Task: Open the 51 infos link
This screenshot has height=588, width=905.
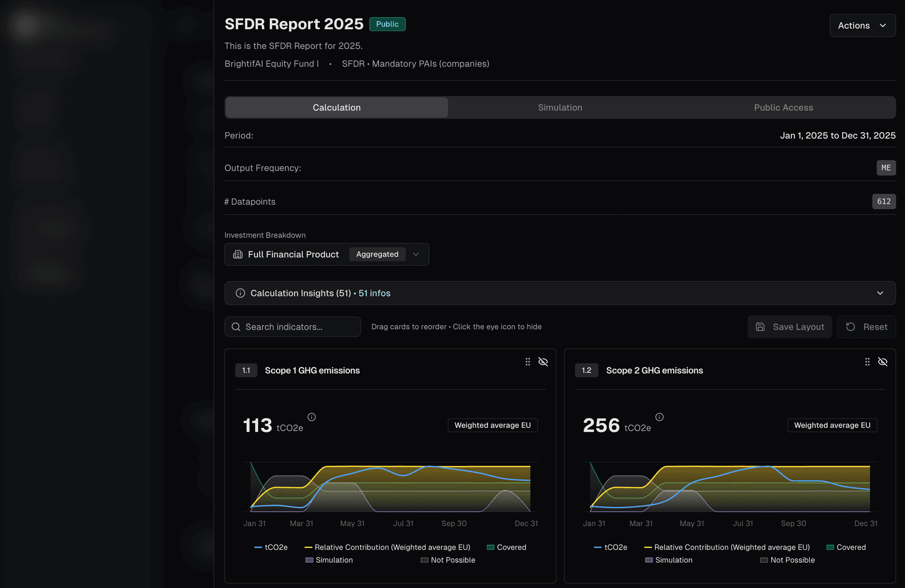Action: pyautogui.click(x=374, y=293)
